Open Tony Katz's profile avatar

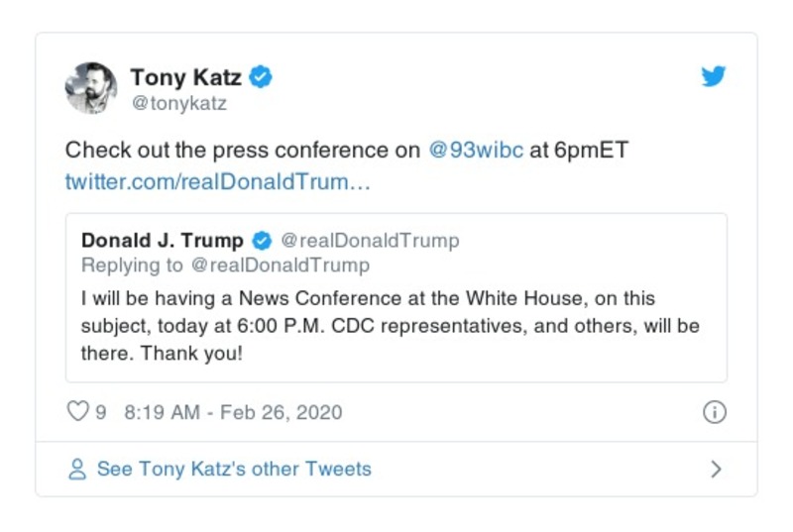coord(91,88)
